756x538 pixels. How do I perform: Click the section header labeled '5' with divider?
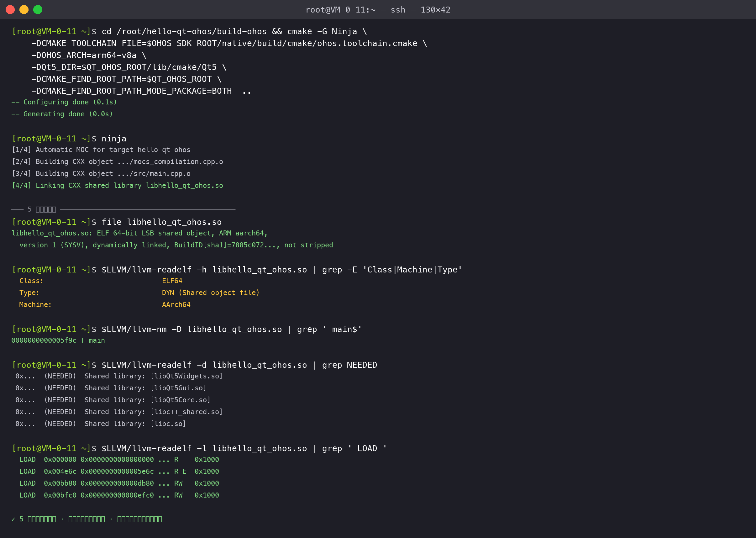point(123,209)
